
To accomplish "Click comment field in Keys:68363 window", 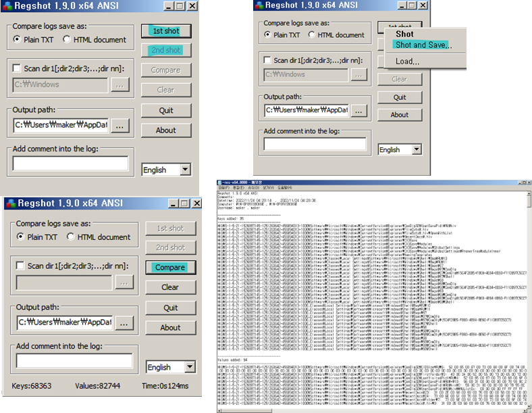I will (74, 361).
